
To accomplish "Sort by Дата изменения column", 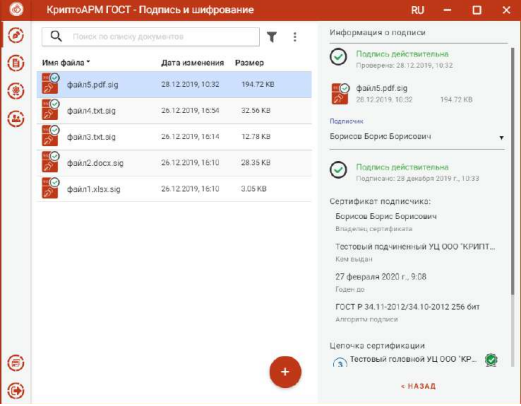I will point(192,63).
